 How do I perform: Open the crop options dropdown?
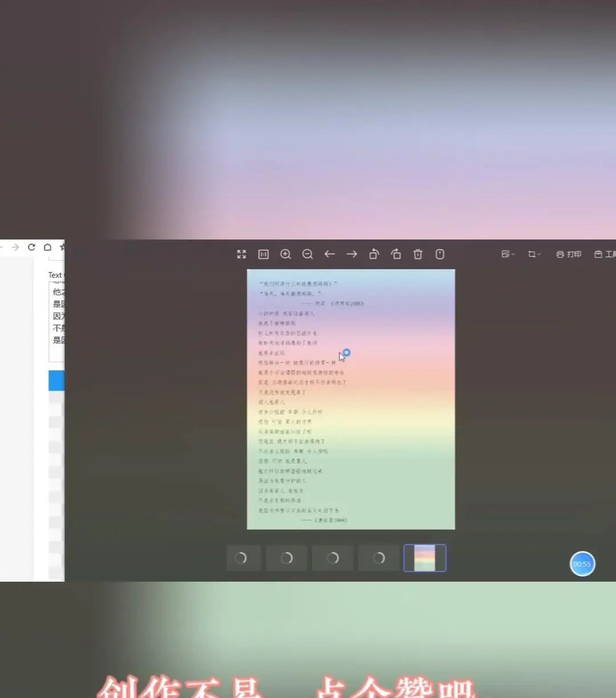533,254
